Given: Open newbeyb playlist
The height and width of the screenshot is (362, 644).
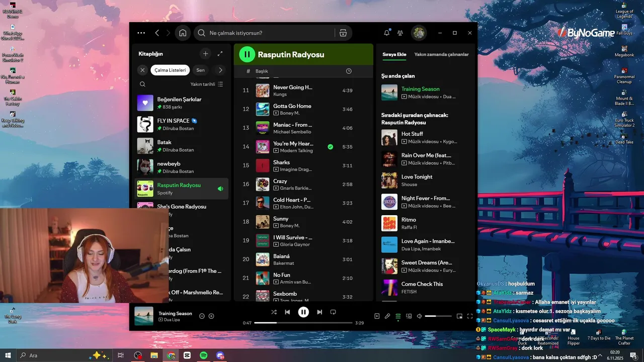Looking at the screenshot, I should (182, 167).
